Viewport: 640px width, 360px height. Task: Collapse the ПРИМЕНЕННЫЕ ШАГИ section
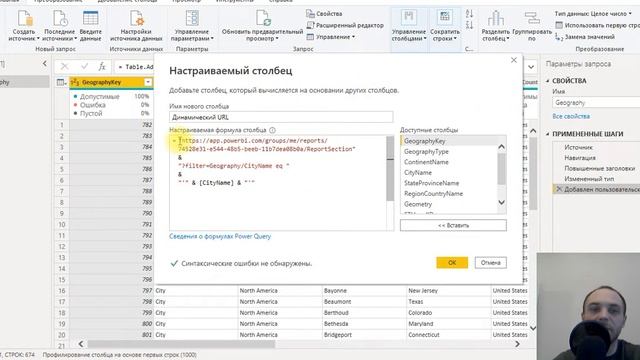[x=548, y=134]
